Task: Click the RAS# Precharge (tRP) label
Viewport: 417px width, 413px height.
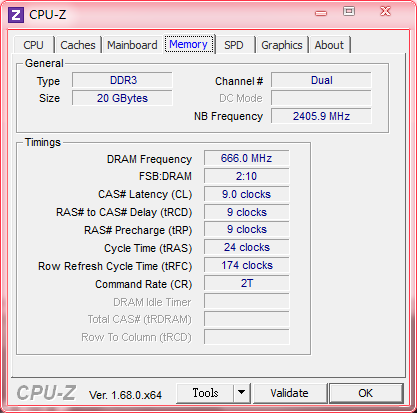Action: (x=138, y=230)
